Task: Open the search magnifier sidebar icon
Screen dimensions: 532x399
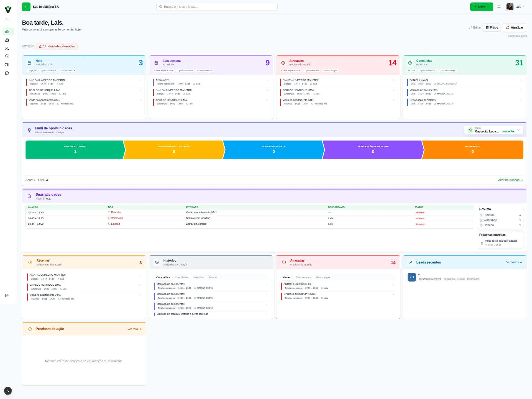Action: click(7, 56)
